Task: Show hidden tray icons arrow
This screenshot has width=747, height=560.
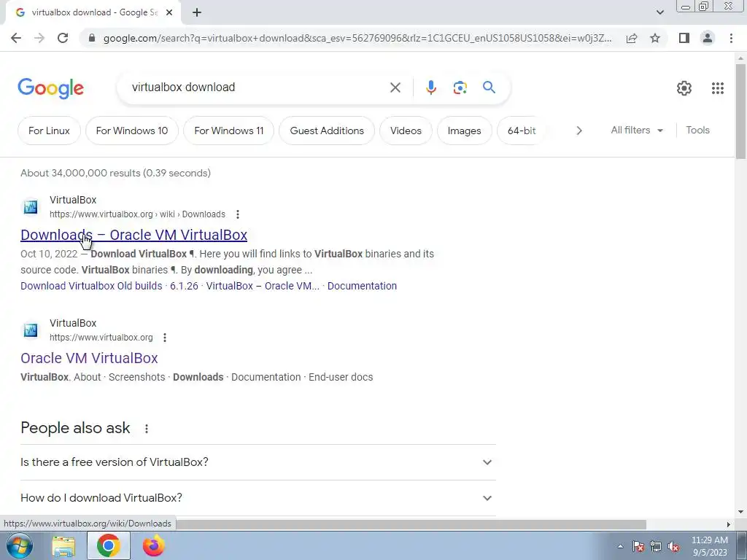Action: 620,546
